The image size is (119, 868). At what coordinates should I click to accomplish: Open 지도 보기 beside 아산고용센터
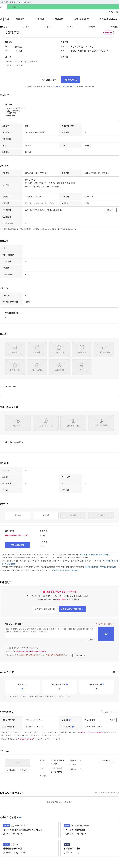point(111,720)
